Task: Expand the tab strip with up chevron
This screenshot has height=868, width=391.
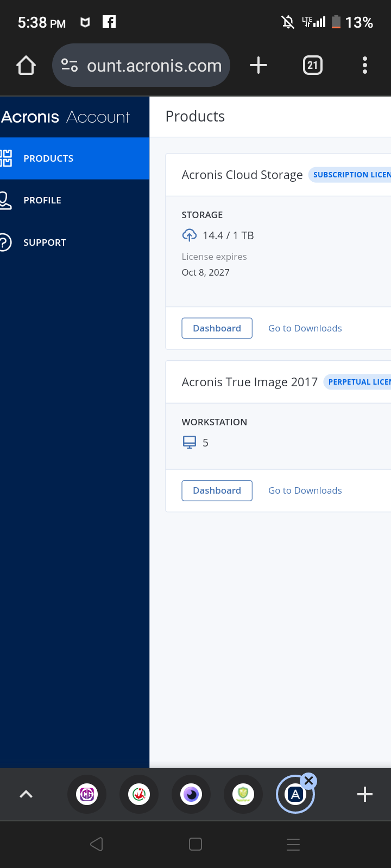Action: 26,794
